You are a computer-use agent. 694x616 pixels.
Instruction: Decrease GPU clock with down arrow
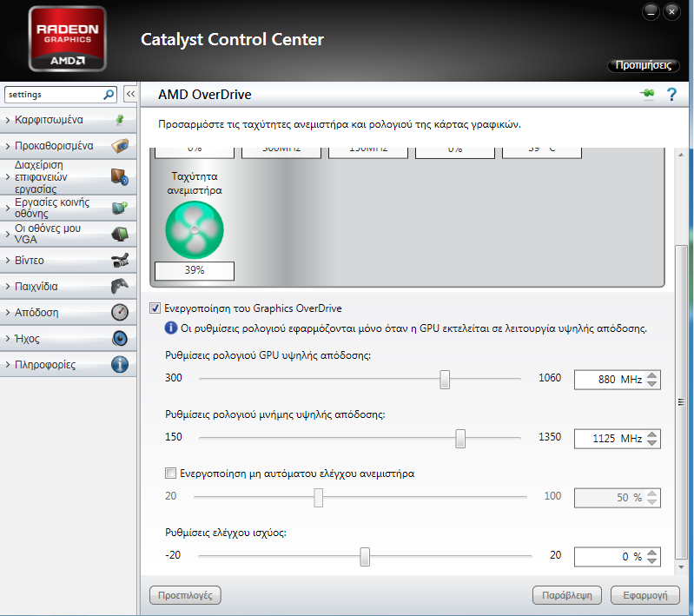point(652,384)
